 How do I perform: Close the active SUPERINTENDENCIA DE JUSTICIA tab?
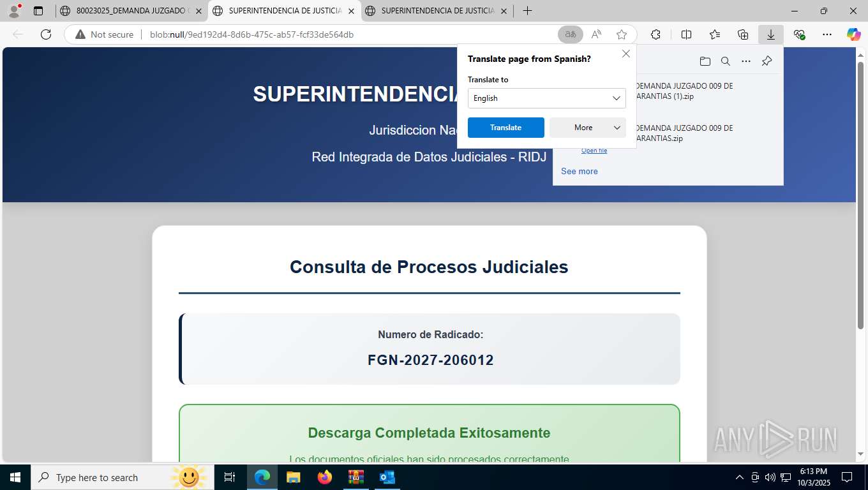pos(352,11)
